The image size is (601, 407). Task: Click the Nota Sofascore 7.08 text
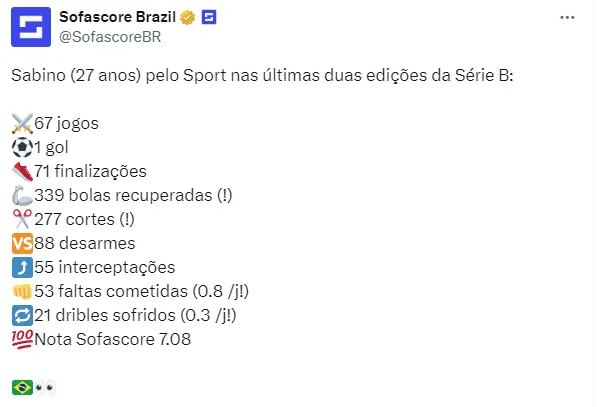pos(112,339)
